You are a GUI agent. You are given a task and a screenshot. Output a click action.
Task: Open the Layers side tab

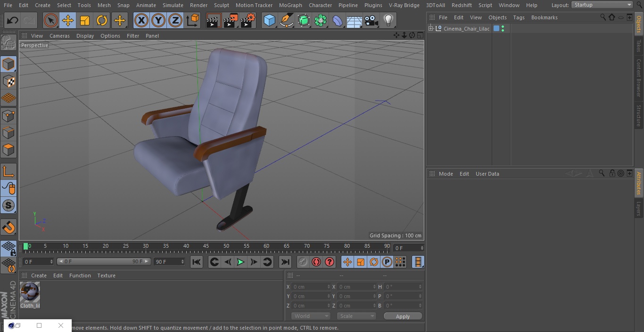pyautogui.click(x=639, y=208)
